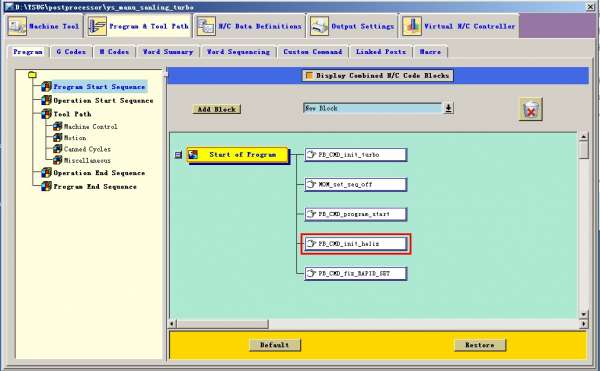Open the Program & Tool Path tab
Image resolution: width=600 pixels, height=371 pixels.
139,26
